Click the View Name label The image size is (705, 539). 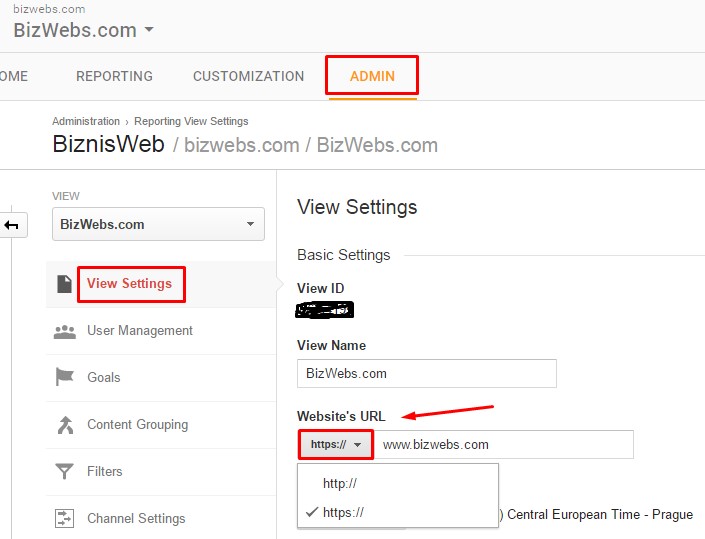coord(332,345)
